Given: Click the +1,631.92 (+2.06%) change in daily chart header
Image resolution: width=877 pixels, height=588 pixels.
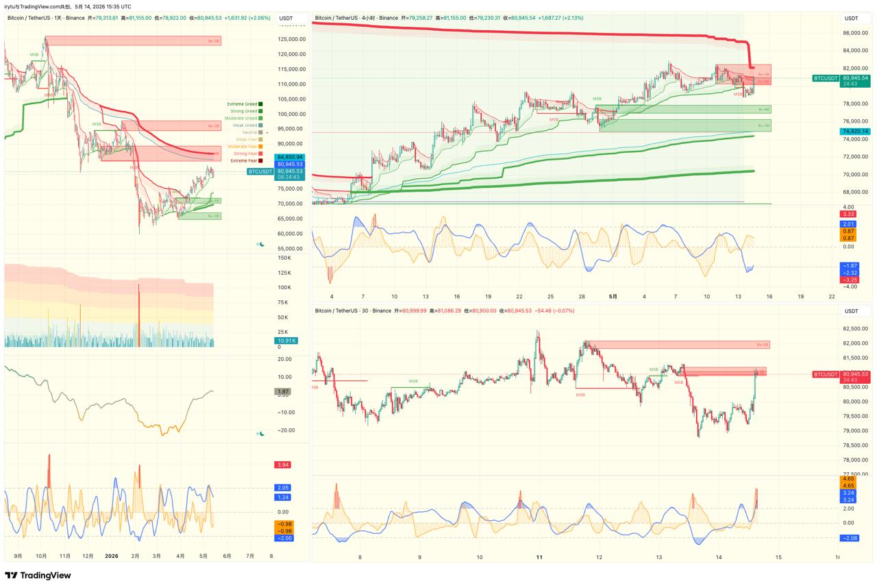Looking at the screenshot, I should 249,19.
